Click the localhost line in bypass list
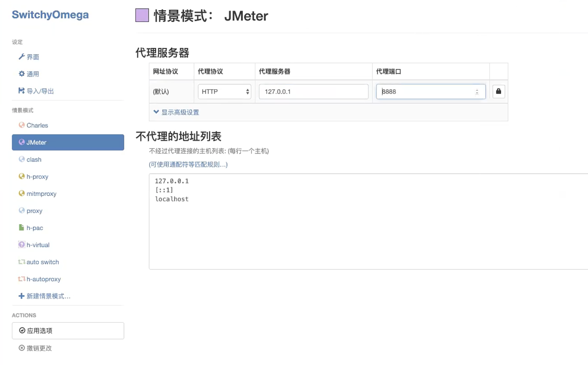 (172, 199)
